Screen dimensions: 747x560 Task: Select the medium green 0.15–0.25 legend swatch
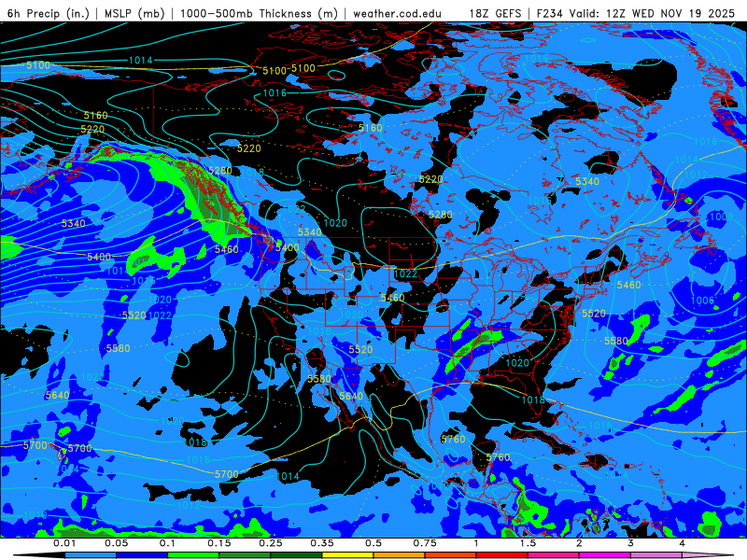(x=245, y=555)
